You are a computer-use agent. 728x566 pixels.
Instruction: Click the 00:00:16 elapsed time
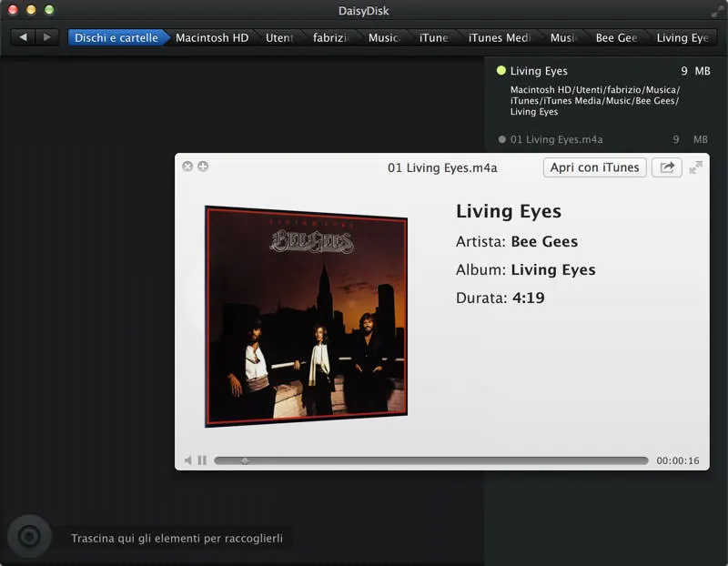677,460
